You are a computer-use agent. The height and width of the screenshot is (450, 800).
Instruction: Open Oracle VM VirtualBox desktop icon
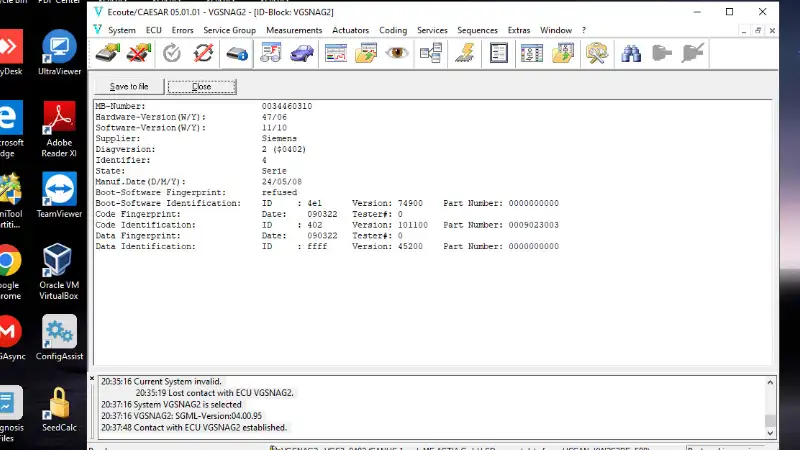click(x=58, y=271)
